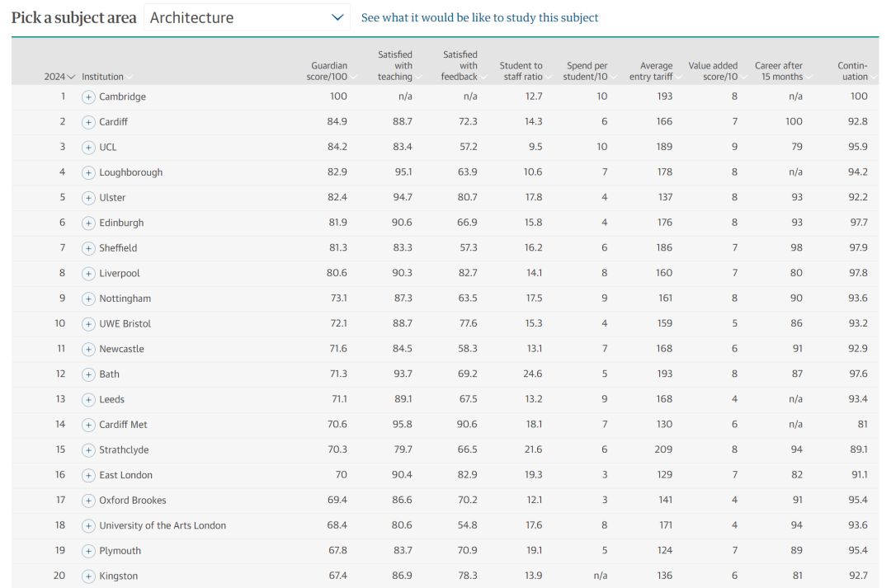Screen dimensions: 891x588
Task: Sort by Value added score/10 column
Action: click(x=717, y=71)
